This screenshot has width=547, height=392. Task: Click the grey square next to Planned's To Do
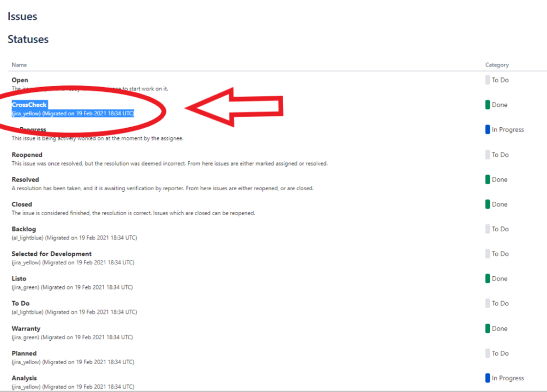(488, 353)
